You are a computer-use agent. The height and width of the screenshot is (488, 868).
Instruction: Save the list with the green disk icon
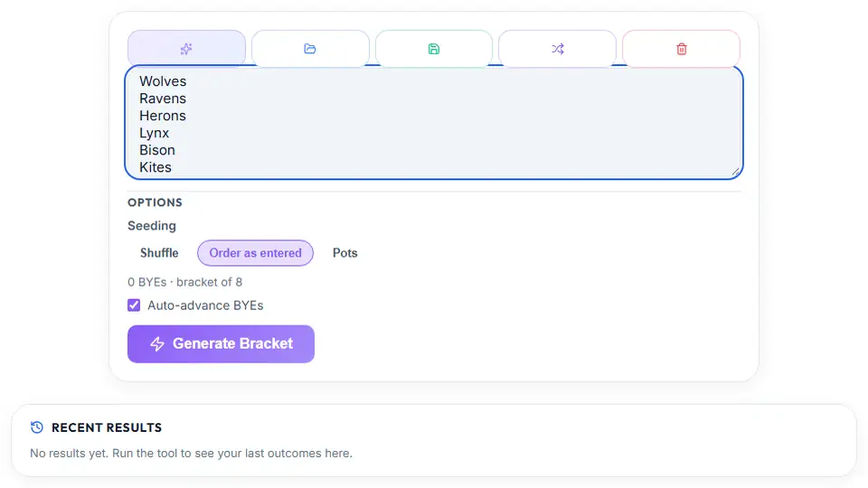tap(434, 49)
